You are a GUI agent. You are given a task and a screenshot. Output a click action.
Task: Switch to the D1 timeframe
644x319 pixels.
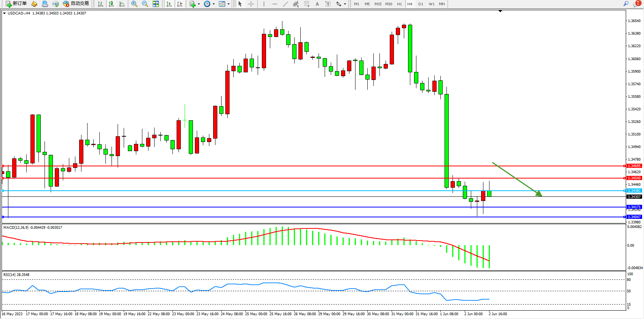pos(421,4)
